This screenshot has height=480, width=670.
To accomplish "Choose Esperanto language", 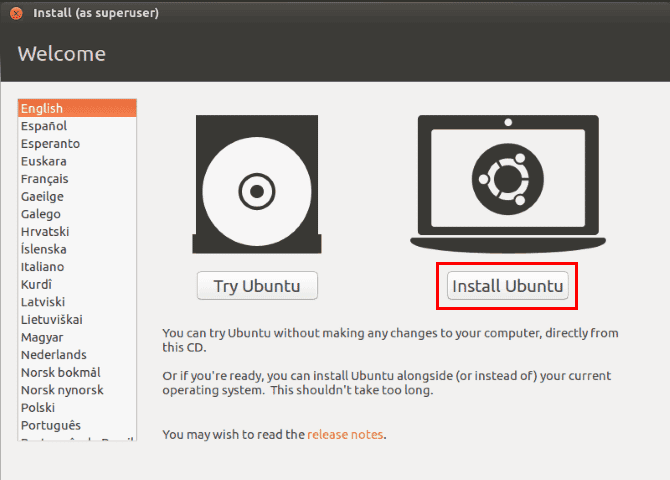I will [x=77, y=143].
